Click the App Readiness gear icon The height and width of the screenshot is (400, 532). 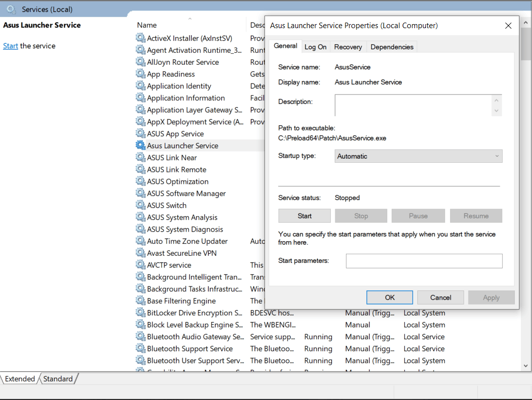tap(140, 73)
